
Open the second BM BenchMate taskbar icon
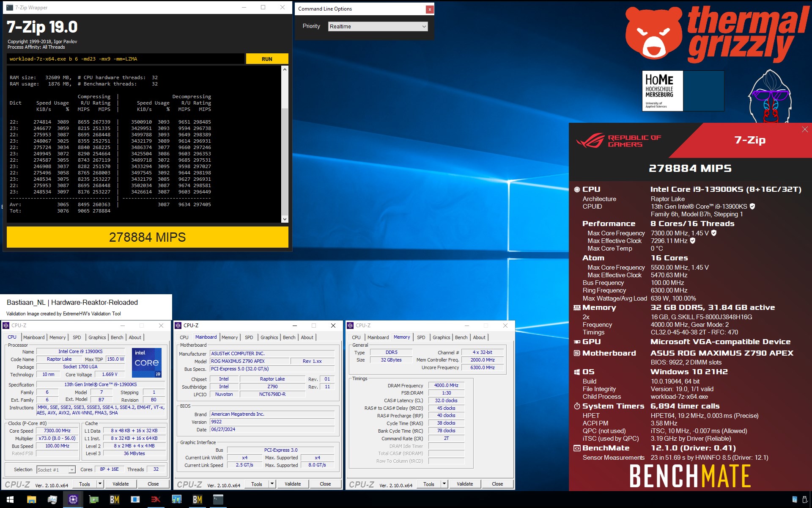tap(197, 500)
